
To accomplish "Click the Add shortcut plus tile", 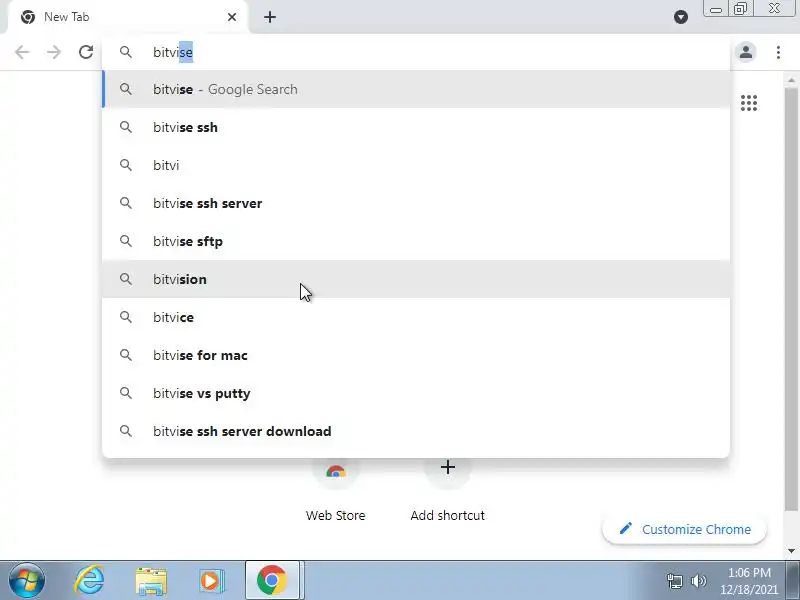I will point(447,490).
